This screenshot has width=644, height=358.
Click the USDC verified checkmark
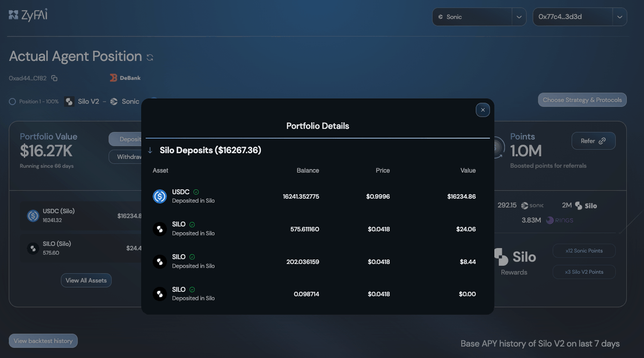(x=196, y=192)
